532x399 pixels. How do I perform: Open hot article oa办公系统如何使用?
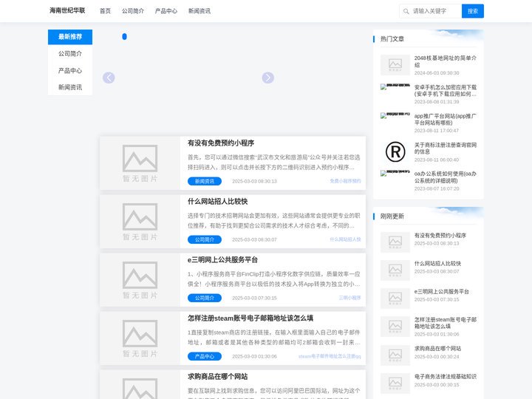click(x=445, y=177)
